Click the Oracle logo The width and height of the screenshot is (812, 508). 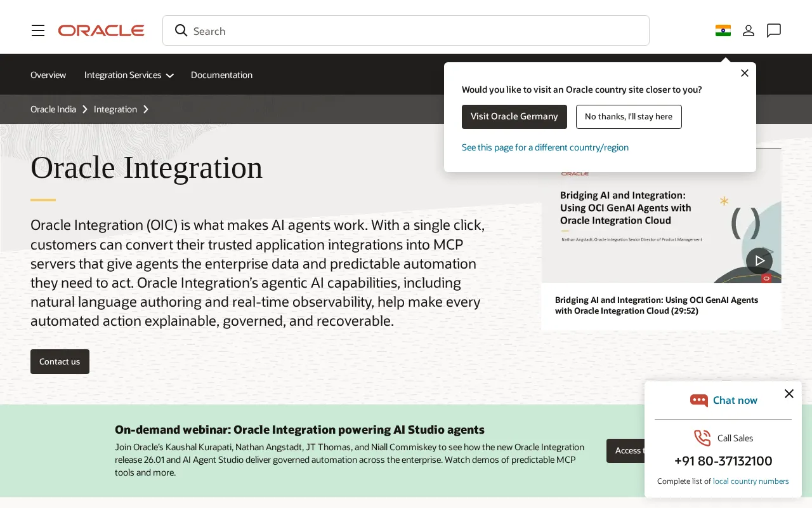tap(101, 30)
